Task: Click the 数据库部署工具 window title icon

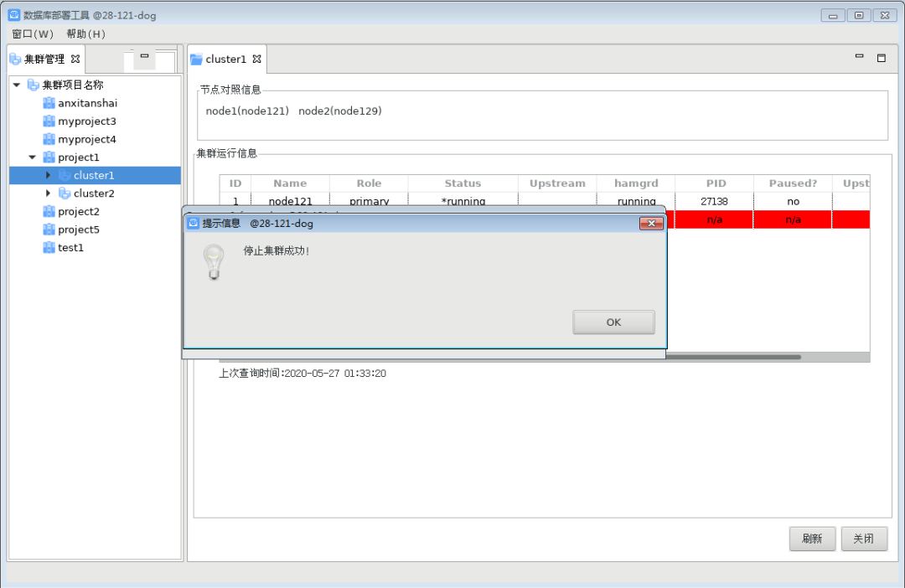Action: 14,15
